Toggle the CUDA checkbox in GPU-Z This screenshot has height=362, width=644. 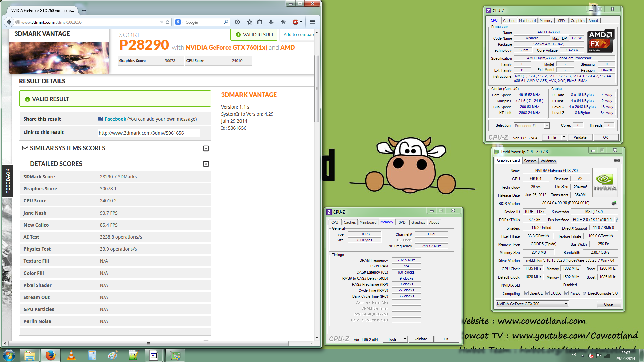(547, 293)
